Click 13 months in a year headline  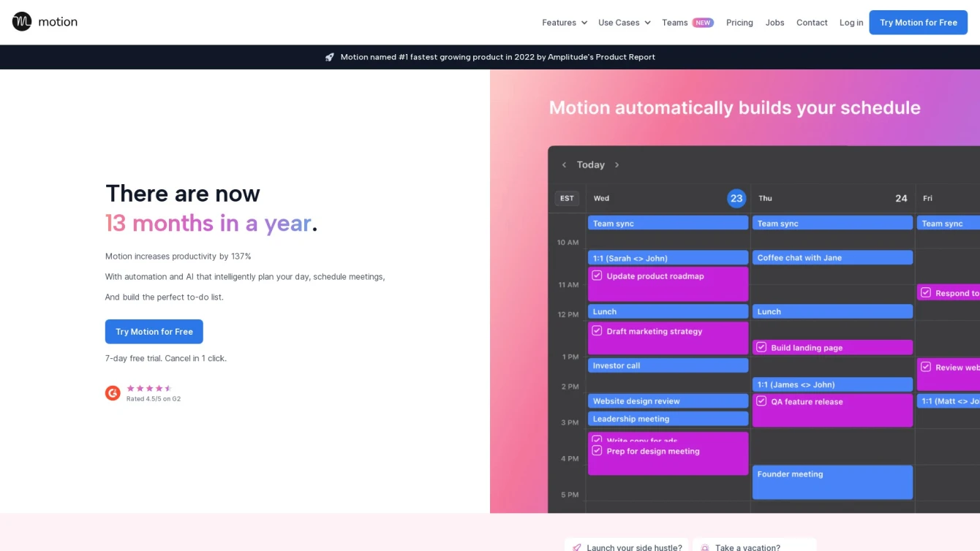point(211,223)
